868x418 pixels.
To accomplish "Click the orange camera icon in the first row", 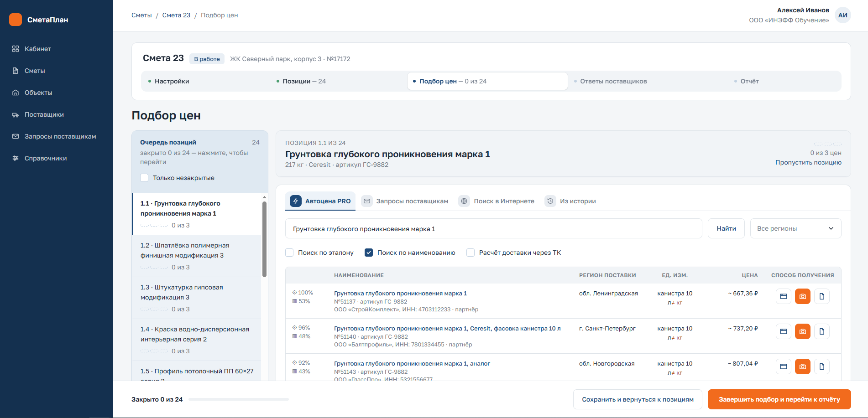I will [803, 296].
